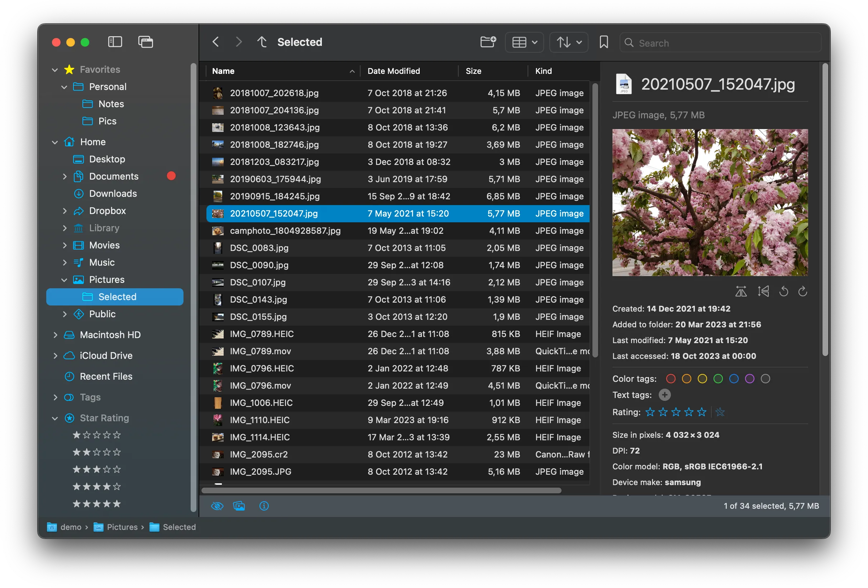Viewport: 868px width, 588px height.
Task: Expand the Documents folder in sidebar
Action: (65, 176)
